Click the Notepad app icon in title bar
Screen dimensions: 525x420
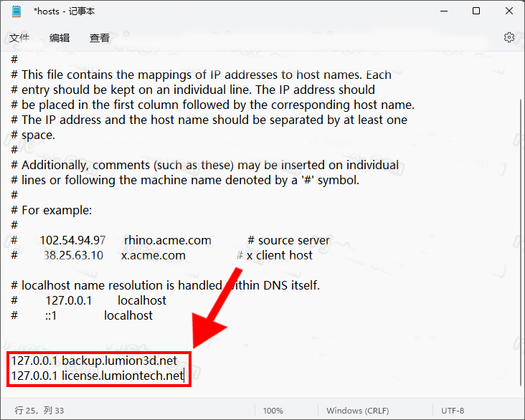[x=16, y=11]
